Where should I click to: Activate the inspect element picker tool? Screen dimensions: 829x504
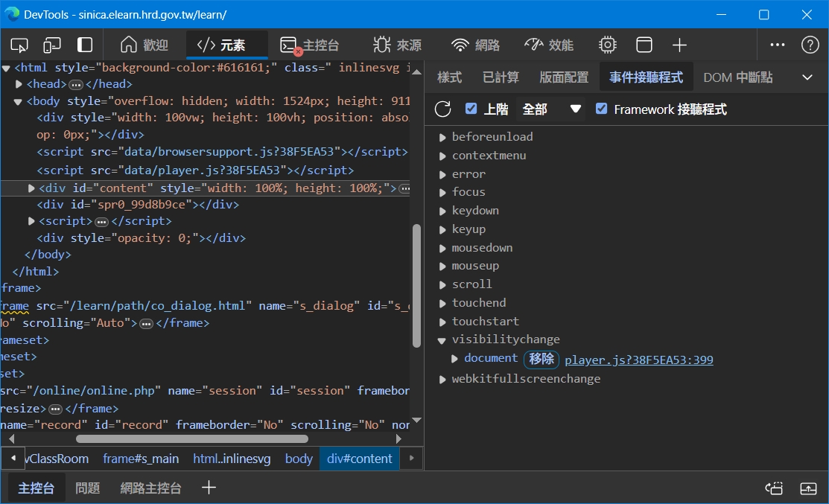pyautogui.click(x=19, y=45)
